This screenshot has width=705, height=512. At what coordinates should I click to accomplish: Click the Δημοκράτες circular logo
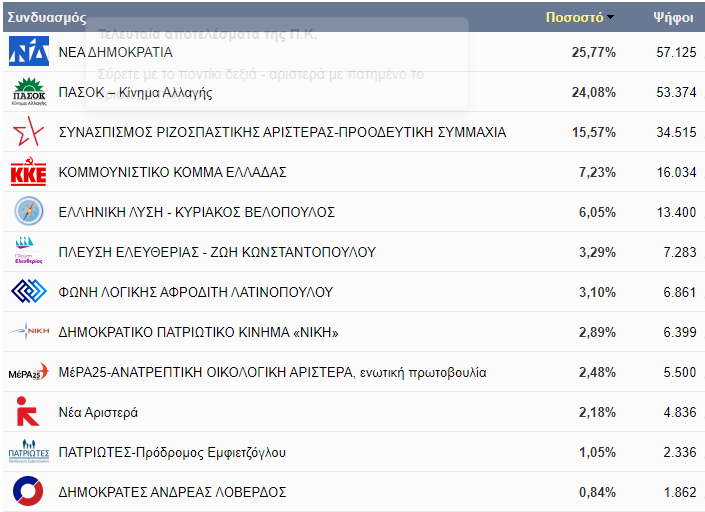tap(28, 491)
